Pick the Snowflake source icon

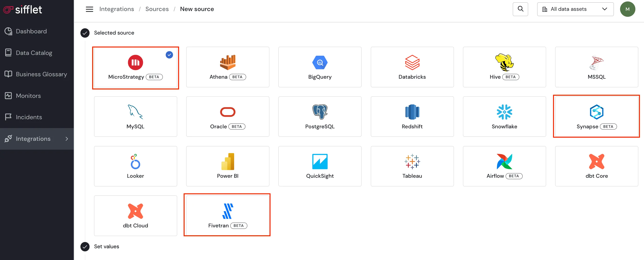coord(504,112)
